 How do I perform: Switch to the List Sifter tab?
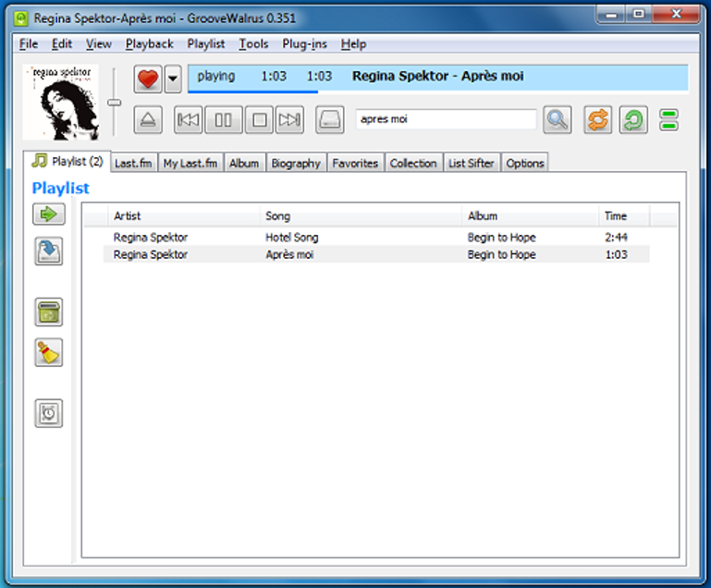(x=472, y=164)
